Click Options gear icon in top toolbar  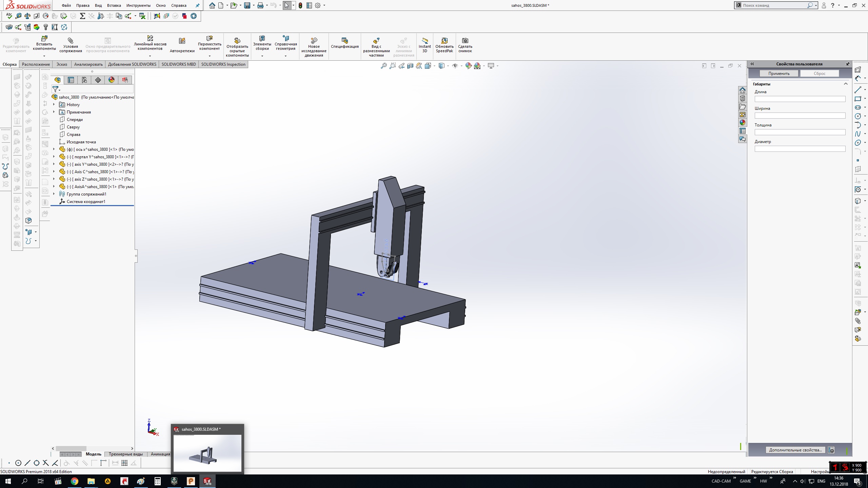coord(318,5)
